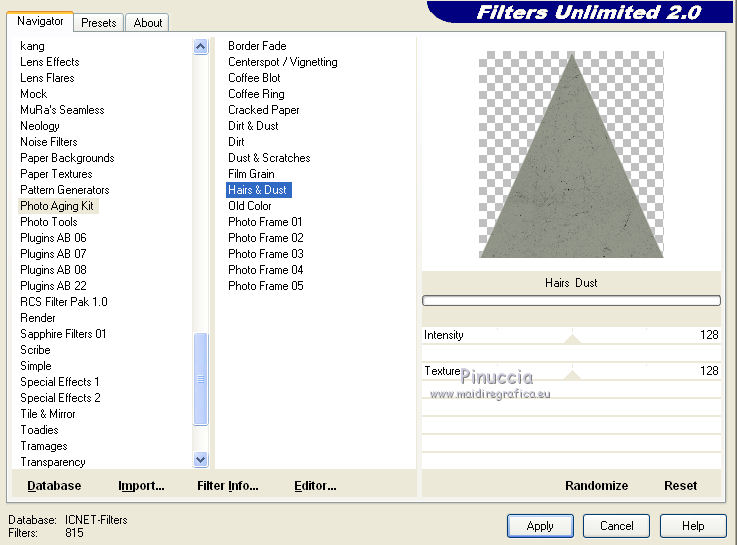Choose Photo Frame 03 filter

point(266,254)
